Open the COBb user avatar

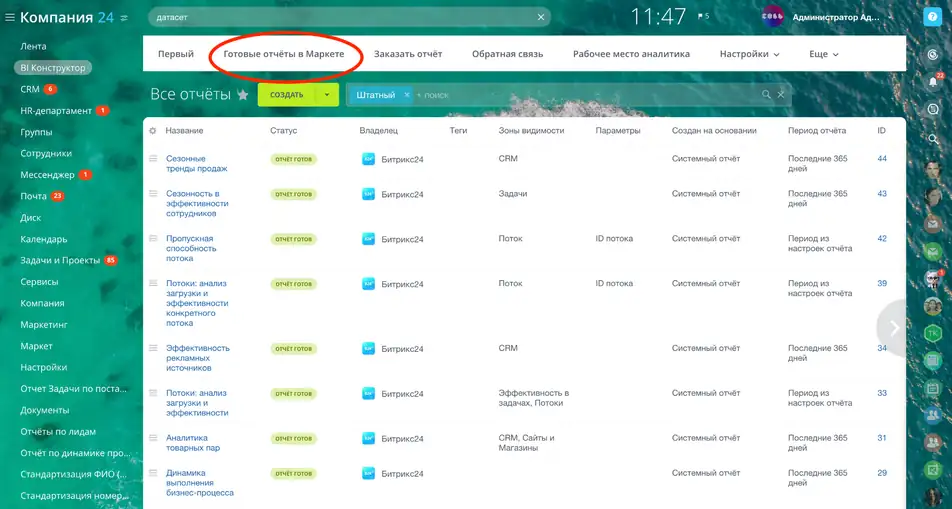(x=772, y=17)
